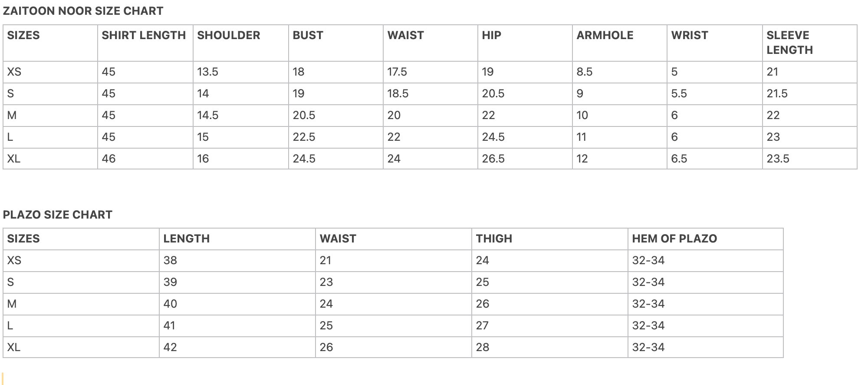Click the THIGH column header
The width and height of the screenshot is (868, 385).
coord(494,239)
